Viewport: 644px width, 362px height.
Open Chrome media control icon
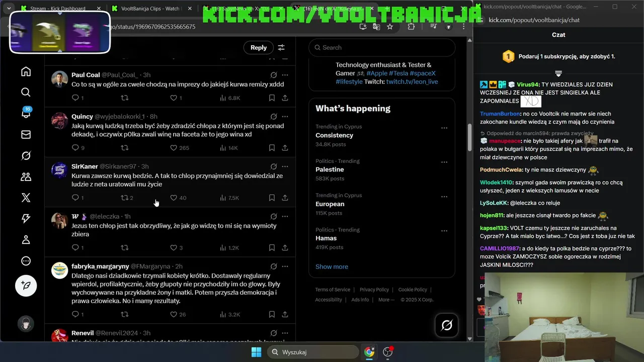coord(433,27)
